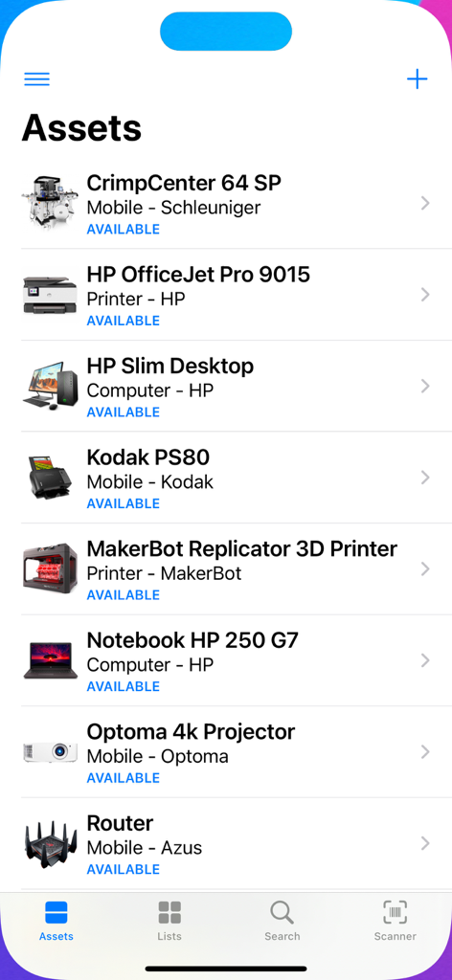Expand chevron for Optoma 4k Projector
Screen dimensions: 452x980
[425, 752]
